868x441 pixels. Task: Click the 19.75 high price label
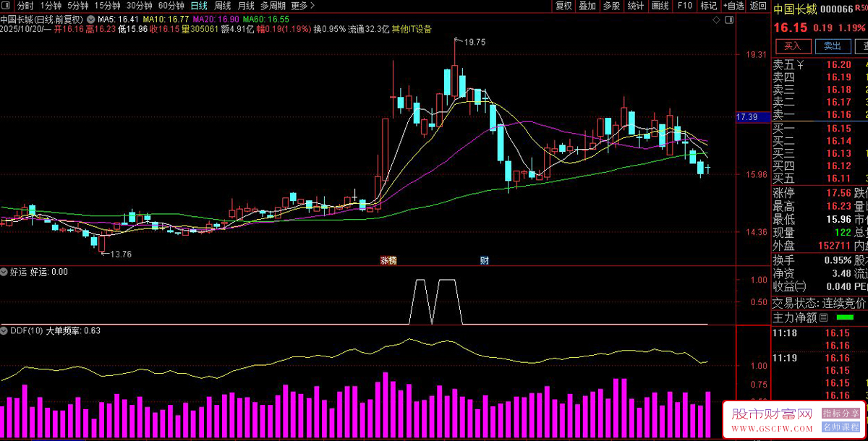pos(475,43)
